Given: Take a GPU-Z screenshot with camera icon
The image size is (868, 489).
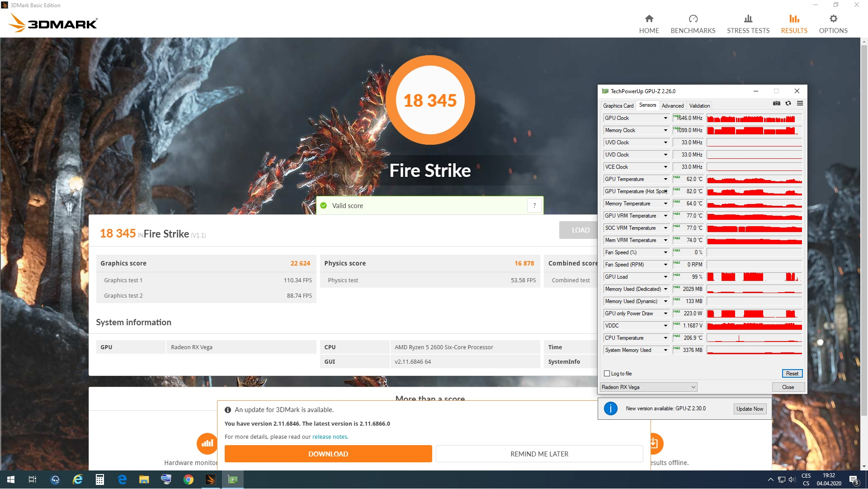Looking at the screenshot, I should [x=777, y=104].
